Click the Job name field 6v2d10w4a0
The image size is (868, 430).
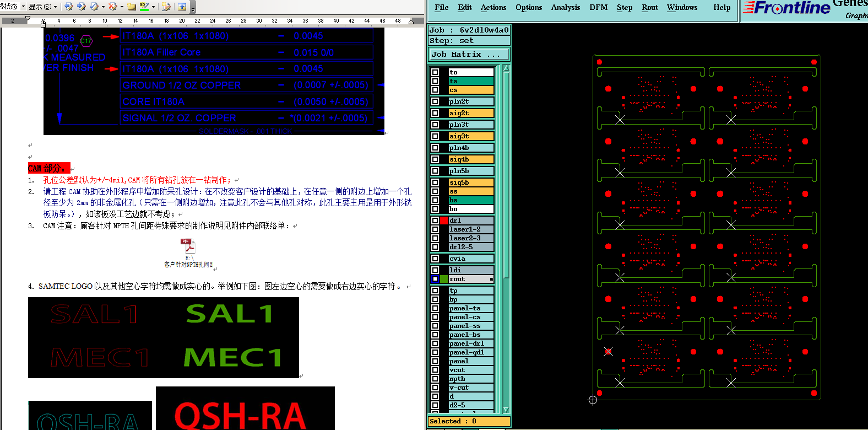pyautogui.click(x=469, y=30)
